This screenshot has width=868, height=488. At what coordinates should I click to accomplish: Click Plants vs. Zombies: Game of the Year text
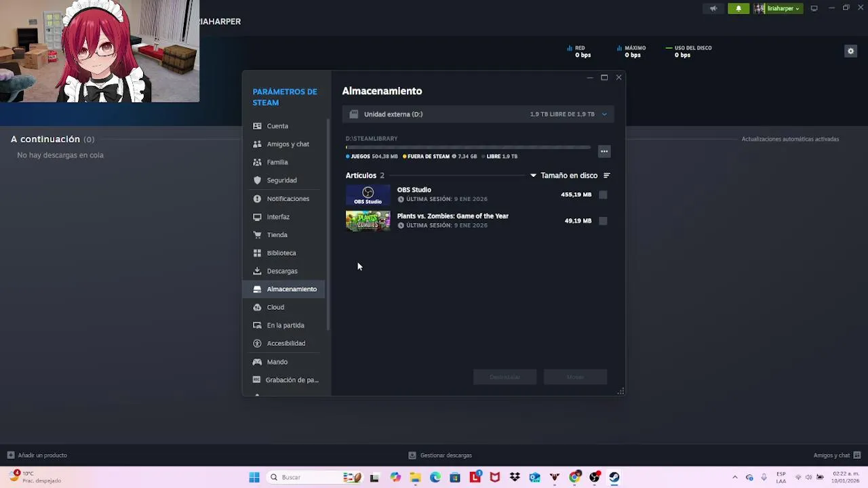click(453, 216)
